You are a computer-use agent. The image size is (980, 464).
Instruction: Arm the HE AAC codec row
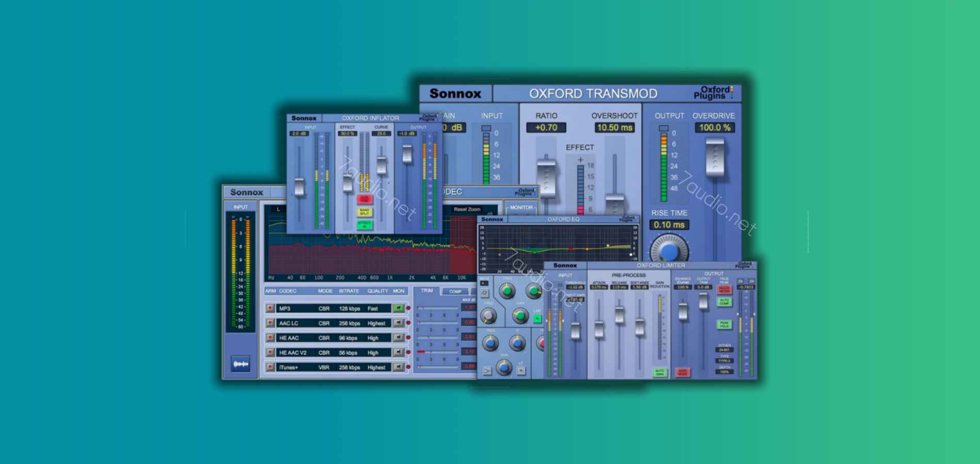(270, 338)
